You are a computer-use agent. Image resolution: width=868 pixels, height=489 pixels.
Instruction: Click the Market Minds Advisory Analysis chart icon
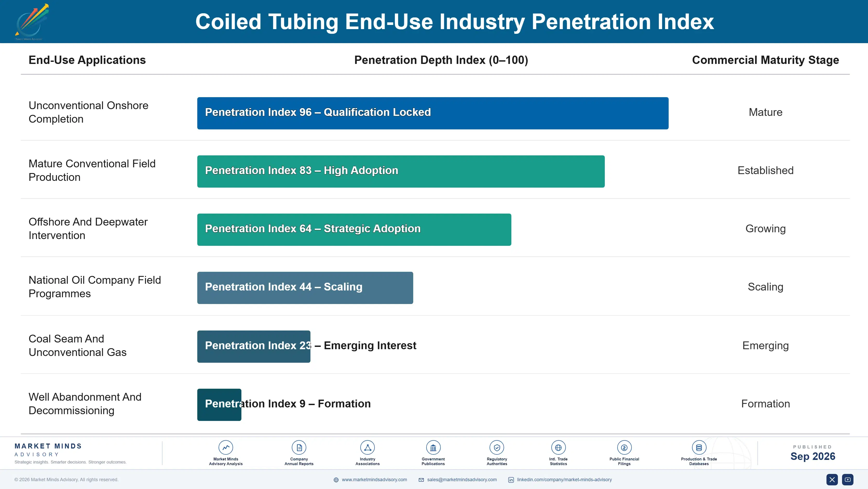pos(226,447)
